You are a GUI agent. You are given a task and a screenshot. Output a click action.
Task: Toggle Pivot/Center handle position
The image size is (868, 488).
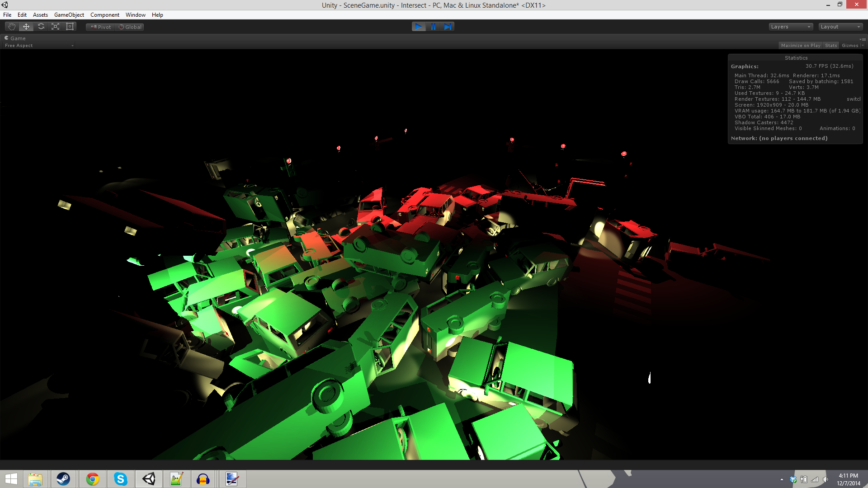100,27
